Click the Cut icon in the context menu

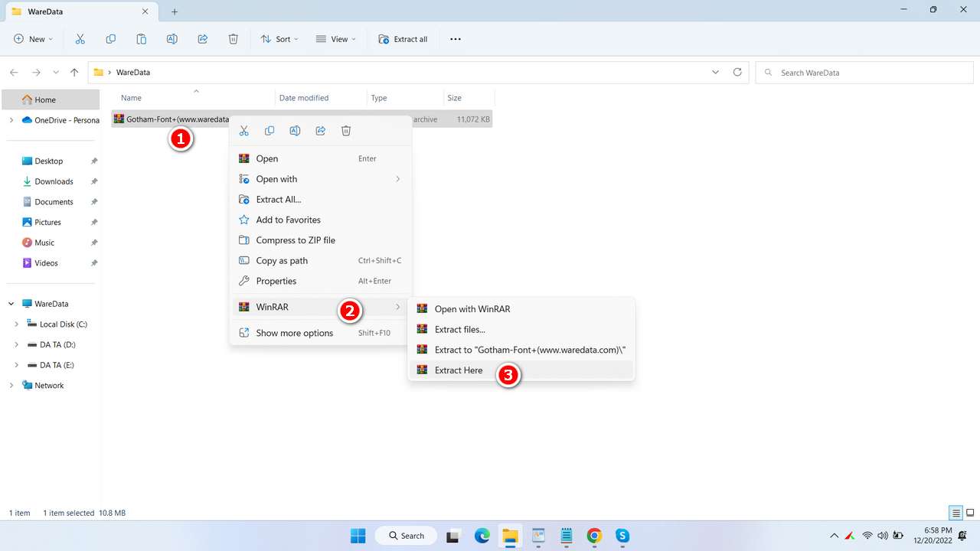coord(244,131)
